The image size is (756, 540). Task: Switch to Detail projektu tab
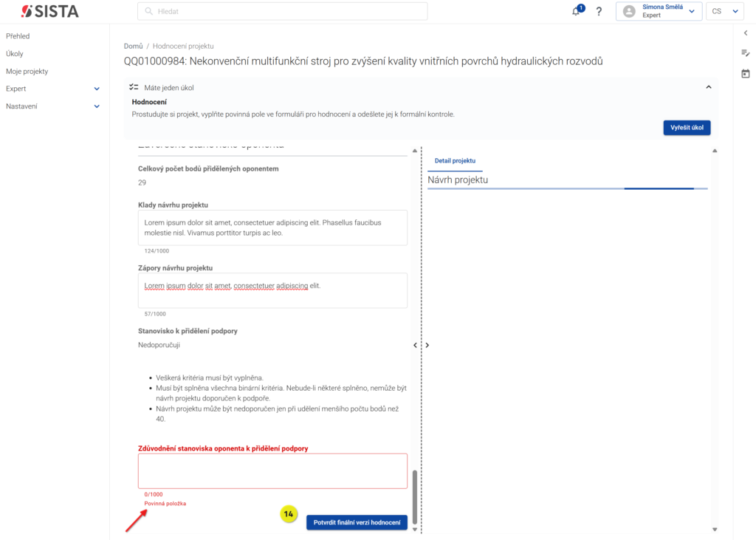click(x=455, y=161)
